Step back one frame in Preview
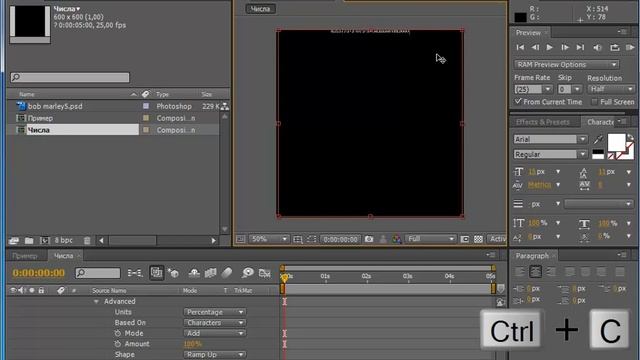The image size is (640, 360). click(535, 48)
